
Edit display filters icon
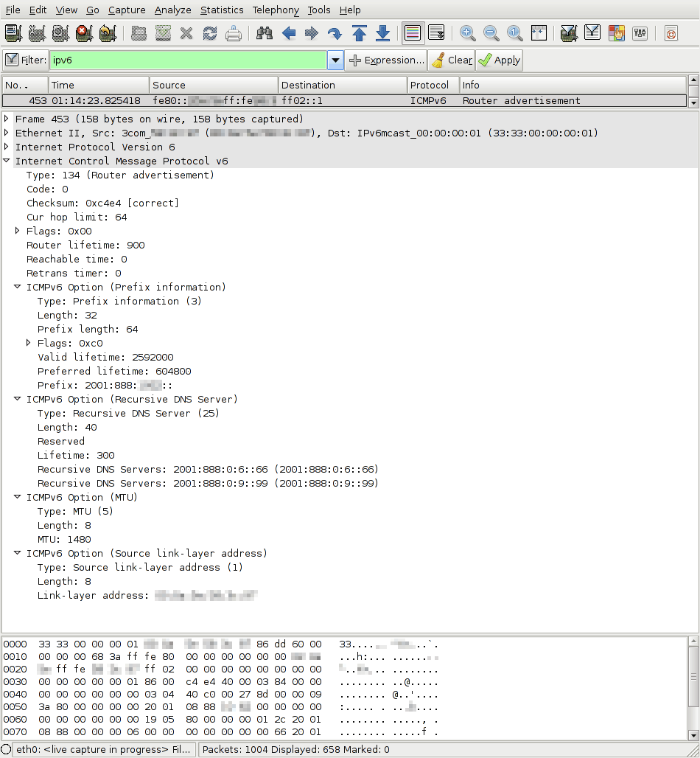[592, 33]
